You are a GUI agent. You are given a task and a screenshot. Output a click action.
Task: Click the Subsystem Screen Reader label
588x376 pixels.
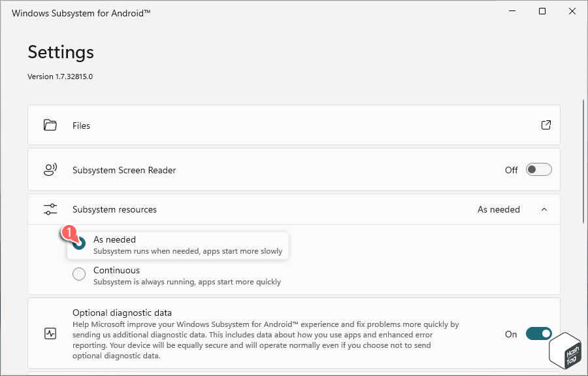[124, 170]
